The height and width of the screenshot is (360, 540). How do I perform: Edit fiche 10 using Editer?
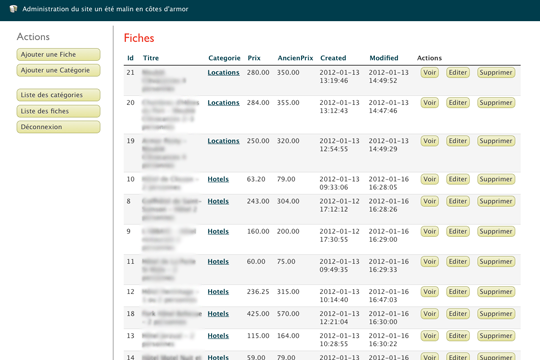[x=458, y=179]
